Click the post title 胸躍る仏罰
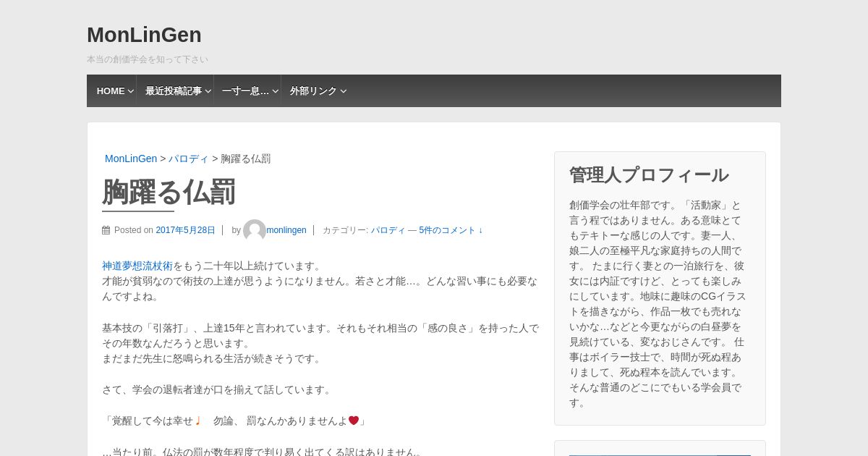Screen dimensions: 868x456 (169, 192)
